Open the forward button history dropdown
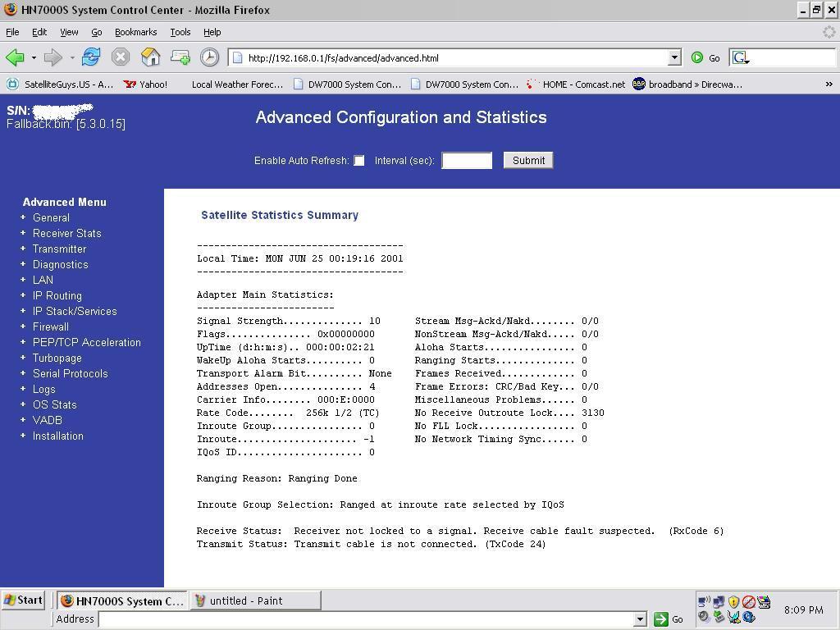 pos(72,58)
